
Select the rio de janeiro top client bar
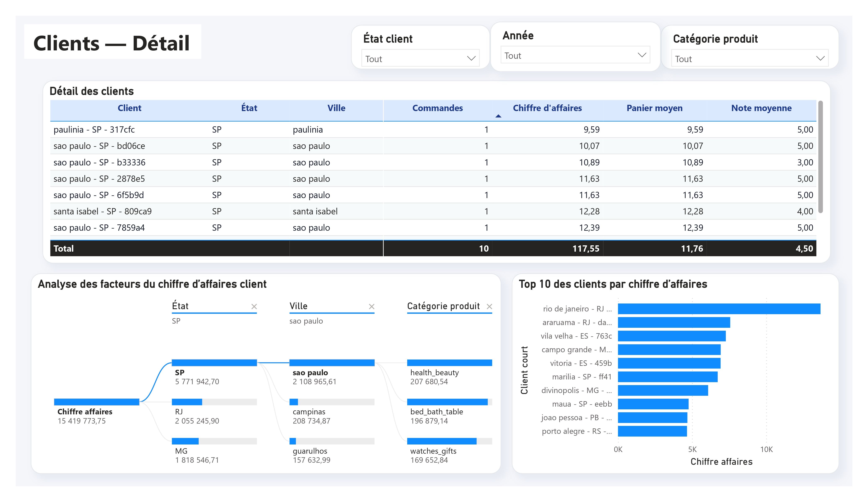(x=719, y=309)
